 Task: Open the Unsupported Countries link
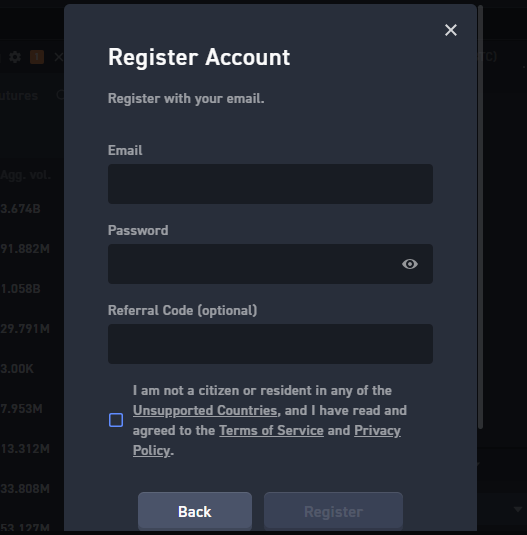[x=205, y=410]
